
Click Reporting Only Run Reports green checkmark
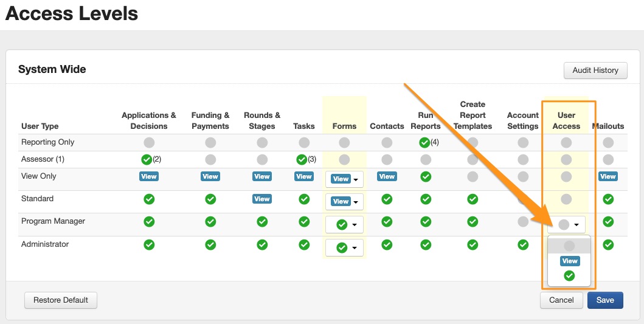(424, 143)
